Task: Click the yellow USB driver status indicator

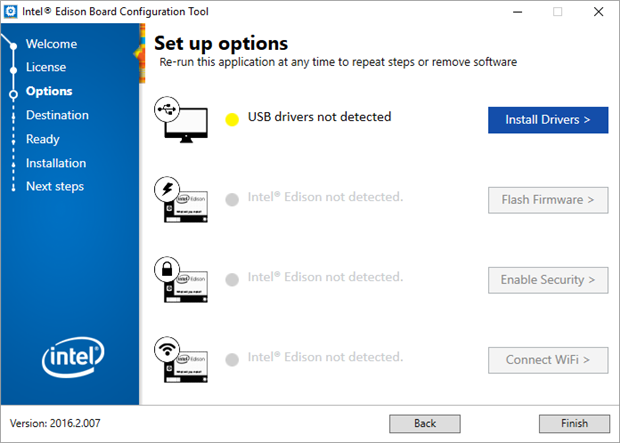Action: (x=232, y=119)
